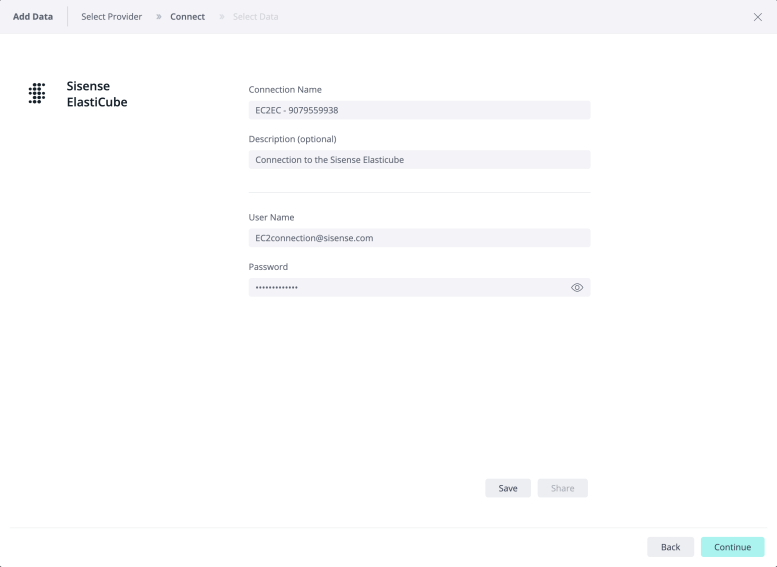Click the User Name field
Screen dimensions: 777x567
(x=419, y=238)
